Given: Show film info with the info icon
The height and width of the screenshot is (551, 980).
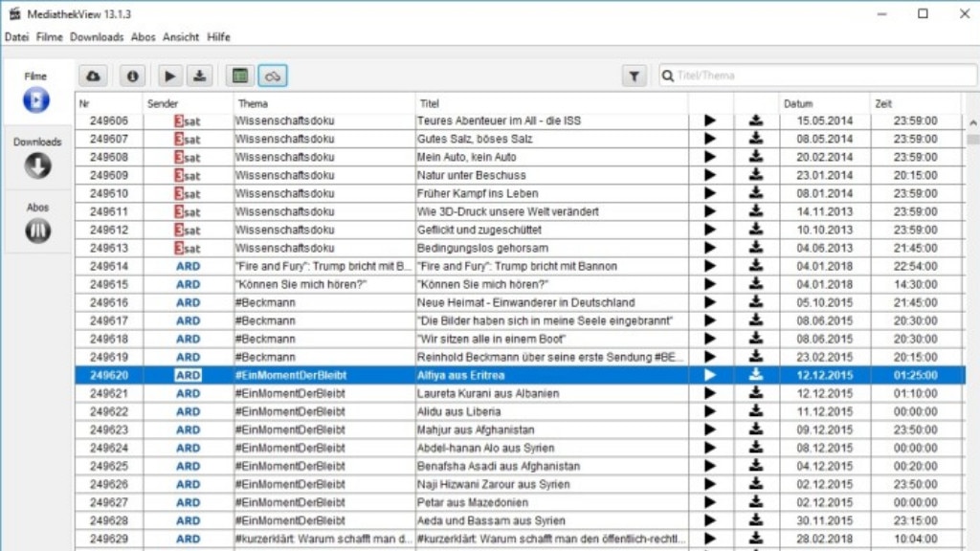Looking at the screenshot, I should 132,77.
